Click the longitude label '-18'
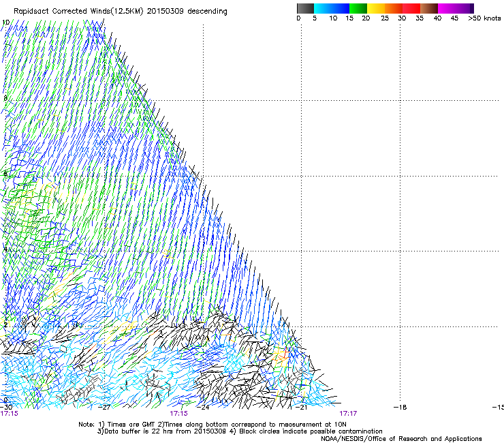 point(400,408)
